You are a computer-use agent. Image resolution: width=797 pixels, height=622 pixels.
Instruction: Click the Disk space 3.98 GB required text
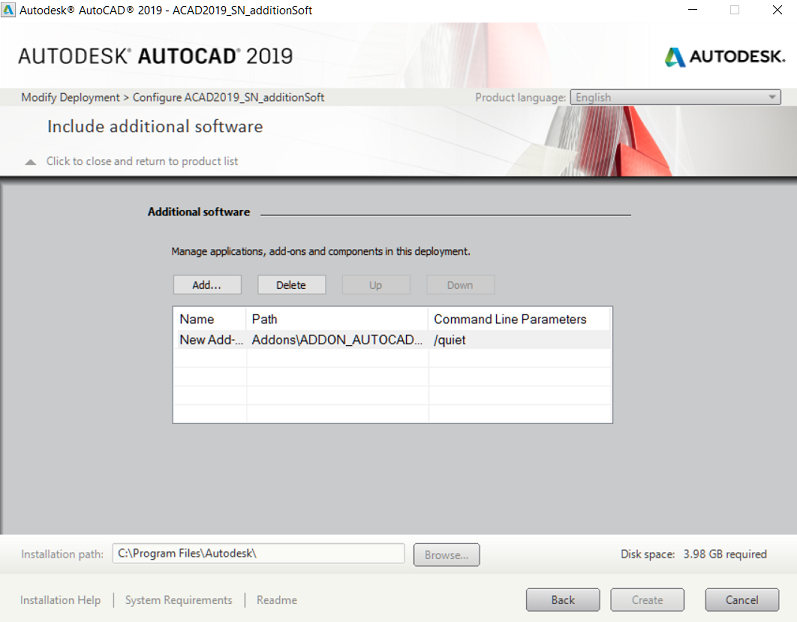point(693,554)
